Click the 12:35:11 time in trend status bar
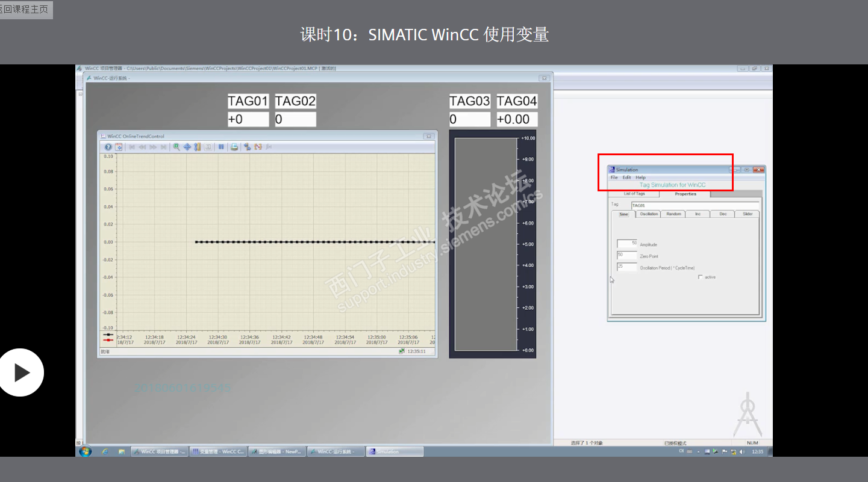868x482 pixels. (x=417, y=351)
